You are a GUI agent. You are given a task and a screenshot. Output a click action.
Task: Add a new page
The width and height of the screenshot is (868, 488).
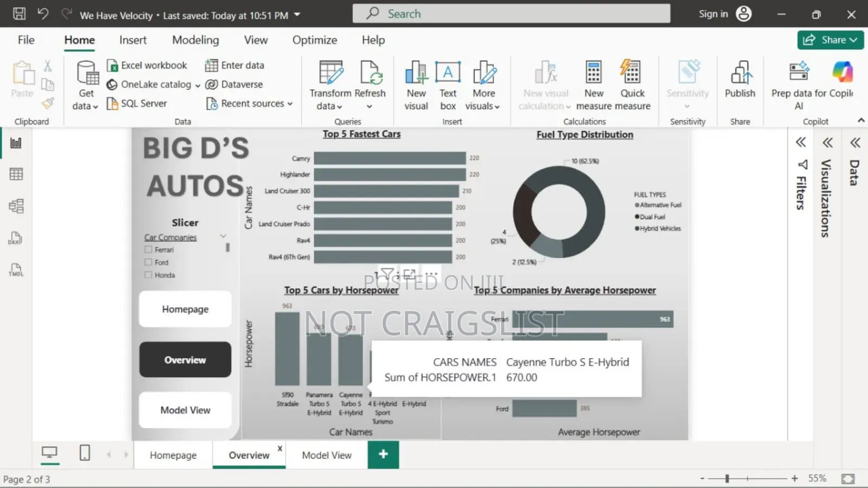point(383,454)
